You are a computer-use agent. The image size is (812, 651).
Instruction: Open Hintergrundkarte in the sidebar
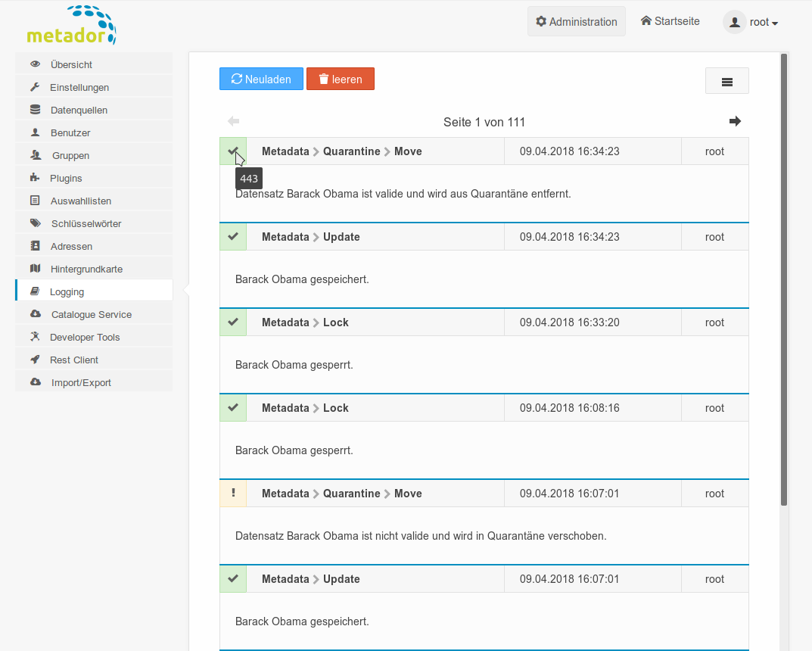tap(95, 269)
